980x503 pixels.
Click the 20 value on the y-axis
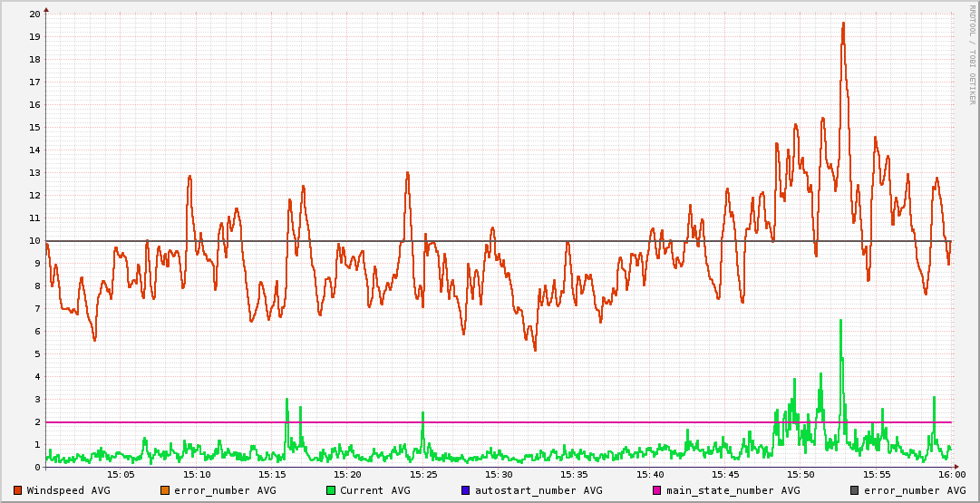tap(34, 15)
